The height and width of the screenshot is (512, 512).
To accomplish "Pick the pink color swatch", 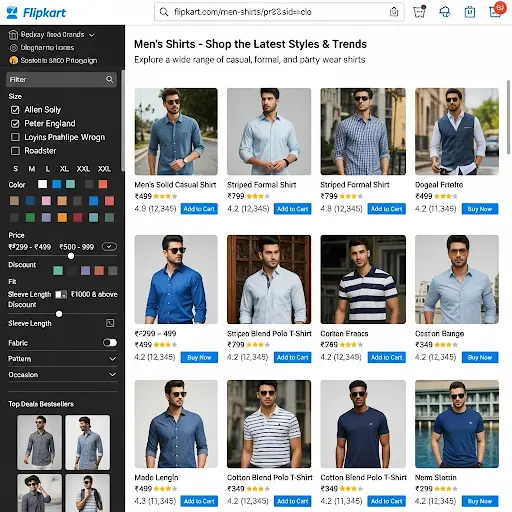I will [46, 201].
